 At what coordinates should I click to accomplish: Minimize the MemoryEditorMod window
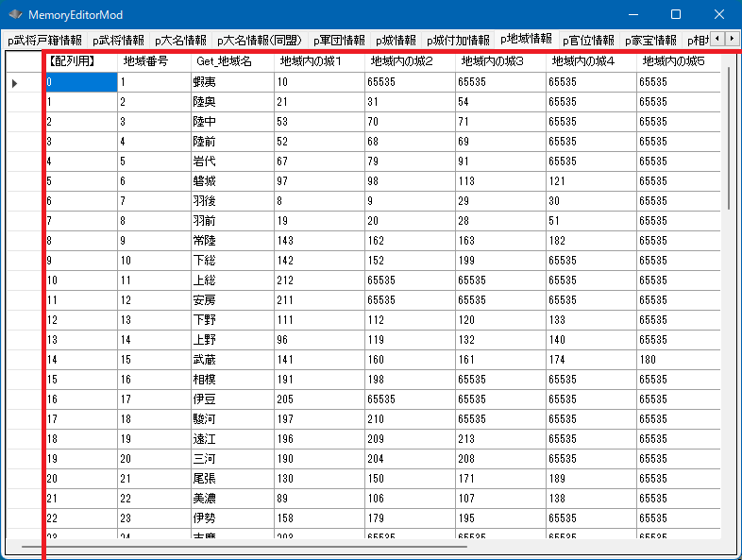[x=632, y=15]
